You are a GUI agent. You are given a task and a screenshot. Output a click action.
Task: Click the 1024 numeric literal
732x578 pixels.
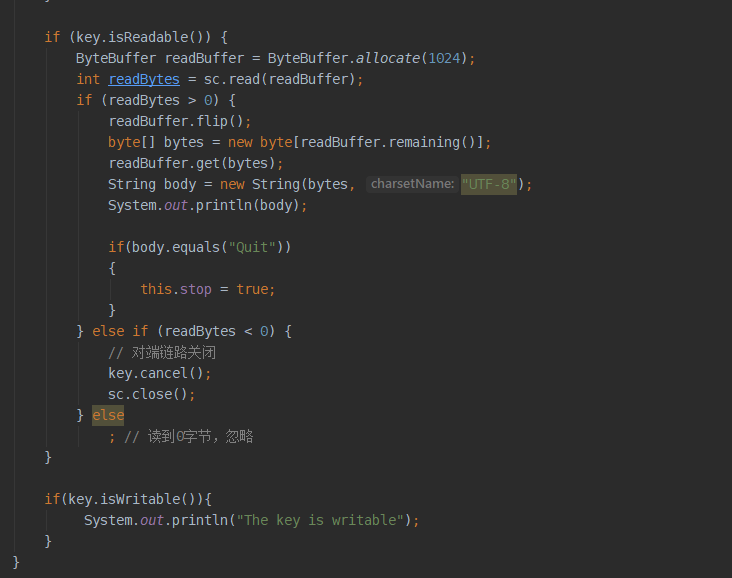click(x=444, y=58)
